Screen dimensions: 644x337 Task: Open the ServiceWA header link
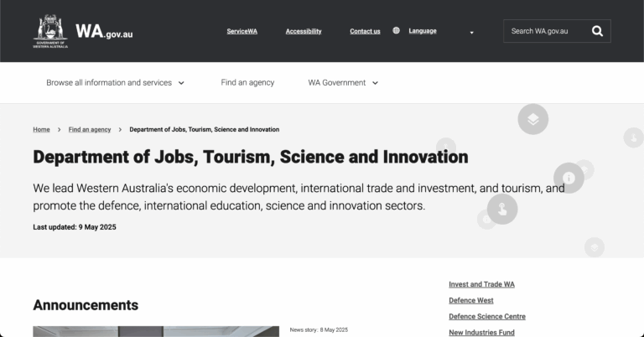pyautogui.click(x=241, y=31)
